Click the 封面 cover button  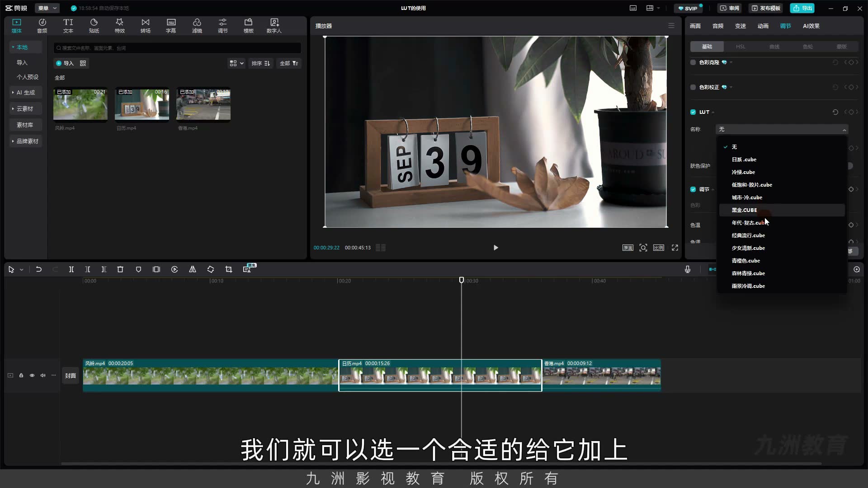click(70, 375)
